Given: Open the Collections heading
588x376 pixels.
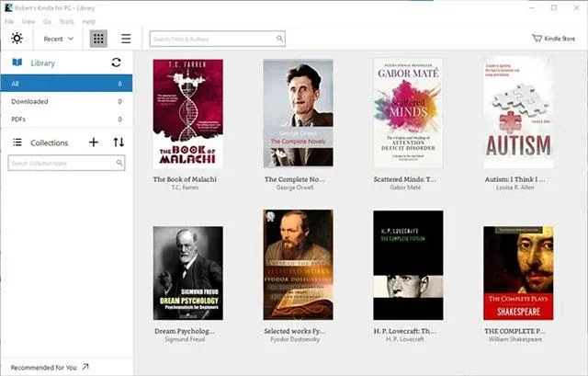Looking at the screenshot, I should [x=49, y=143].
